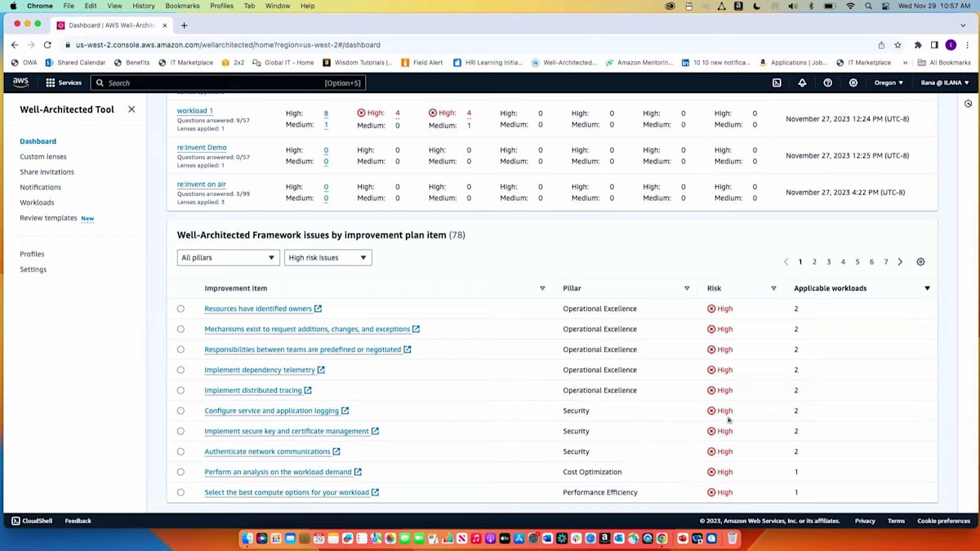980x551 pixels.
Task: Open table preferences gear next to pagination
Action: pyautogui.click(x=920, y=262)
